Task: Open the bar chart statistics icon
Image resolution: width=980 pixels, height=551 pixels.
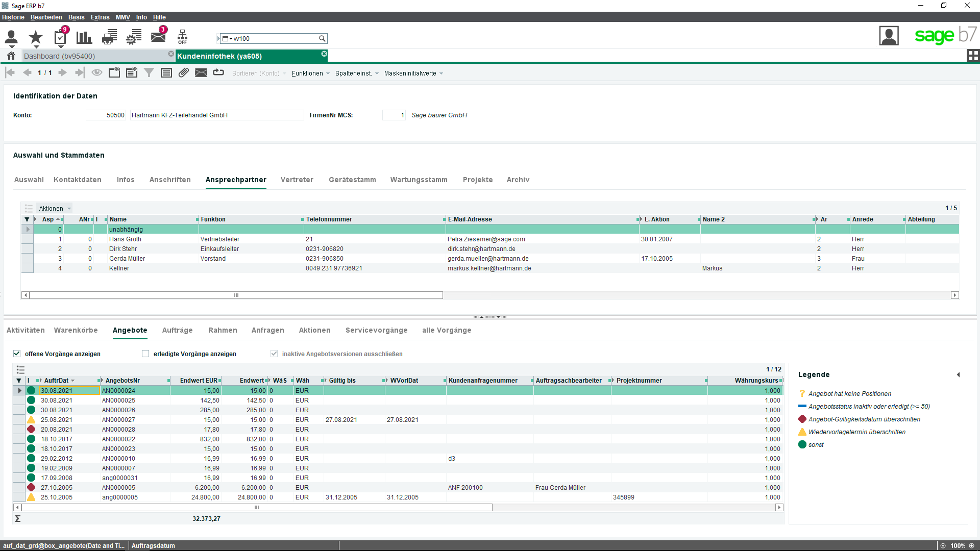Action: point(84,37)
